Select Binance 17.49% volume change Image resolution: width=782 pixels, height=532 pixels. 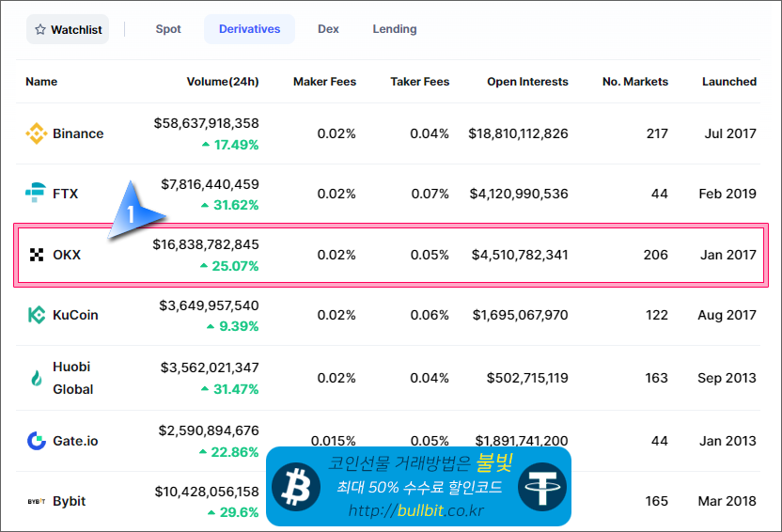pyautogui.click(x=230, y=145)
